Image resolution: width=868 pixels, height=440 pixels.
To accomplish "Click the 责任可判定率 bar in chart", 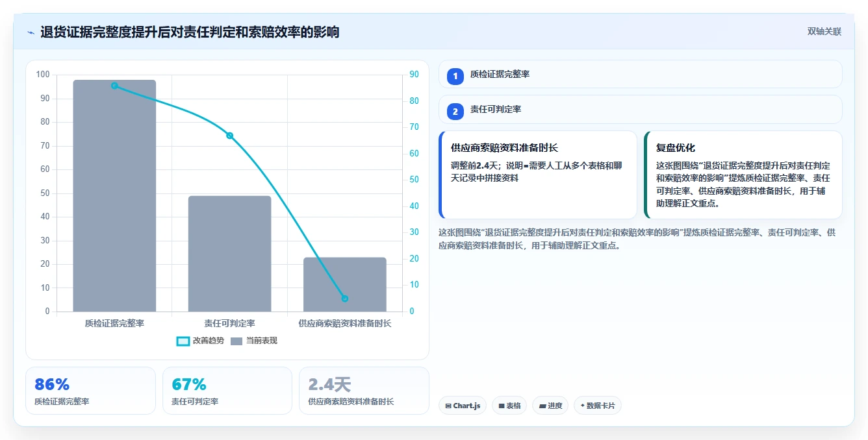I will [x=229, y=254].
